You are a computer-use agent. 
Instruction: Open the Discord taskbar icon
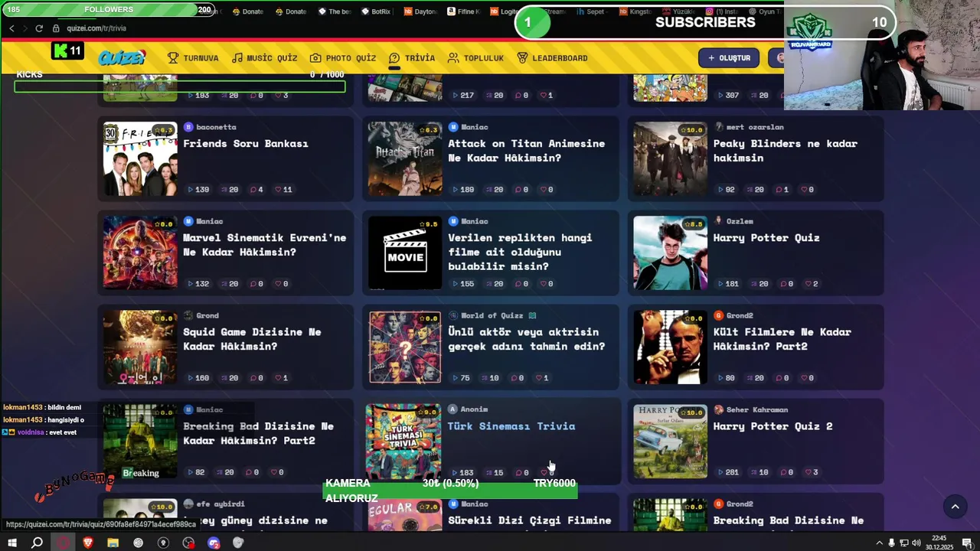[214, 543]
